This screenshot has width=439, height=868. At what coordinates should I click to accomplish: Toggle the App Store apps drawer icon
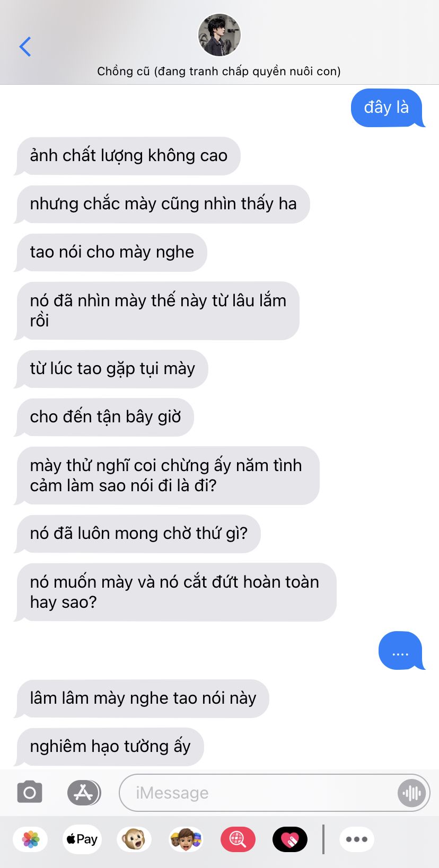coord(84,793)
